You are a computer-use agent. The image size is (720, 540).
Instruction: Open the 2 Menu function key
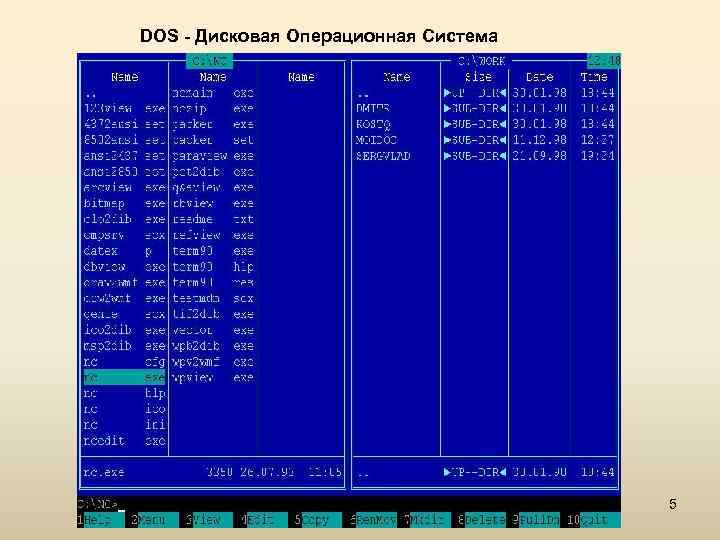pos(155,520)
